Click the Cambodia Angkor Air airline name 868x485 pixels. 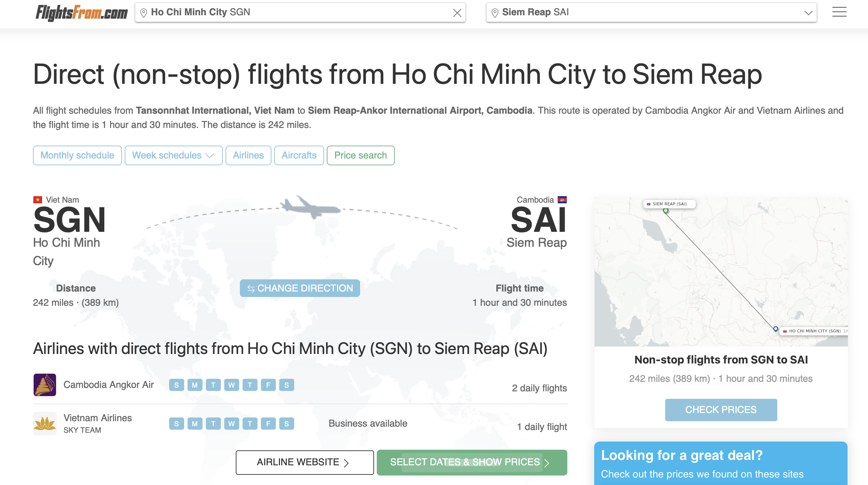pyautogui.click(x=109, y=385)
